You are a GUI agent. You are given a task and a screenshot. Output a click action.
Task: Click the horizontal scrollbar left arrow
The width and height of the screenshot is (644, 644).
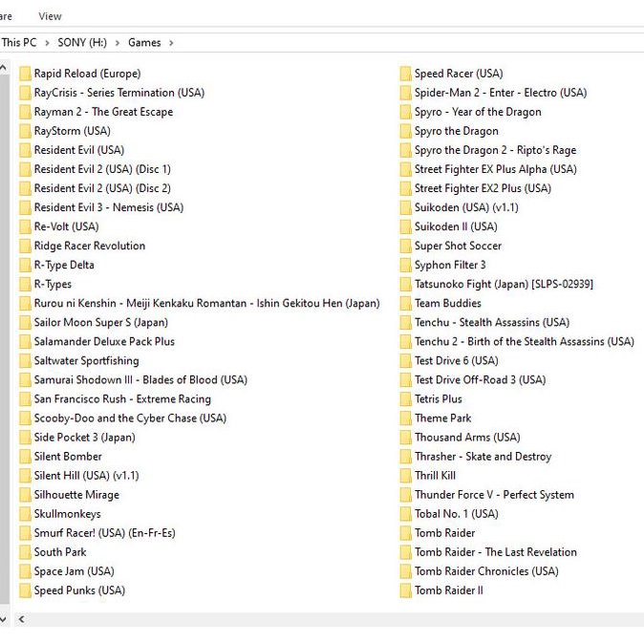click(21, 619)
